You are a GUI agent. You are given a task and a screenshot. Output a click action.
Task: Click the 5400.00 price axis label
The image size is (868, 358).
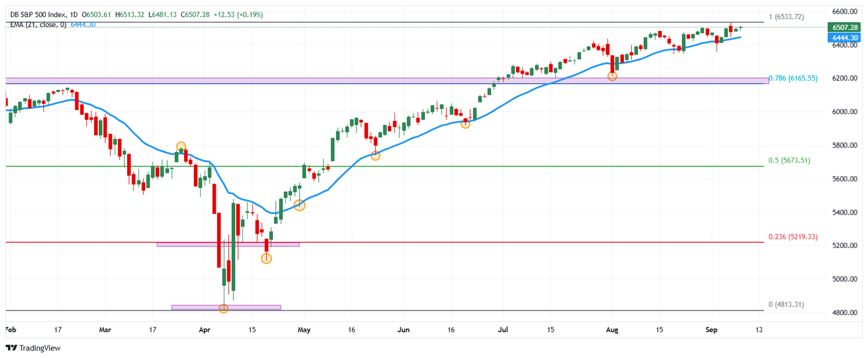tap(844, 212)
